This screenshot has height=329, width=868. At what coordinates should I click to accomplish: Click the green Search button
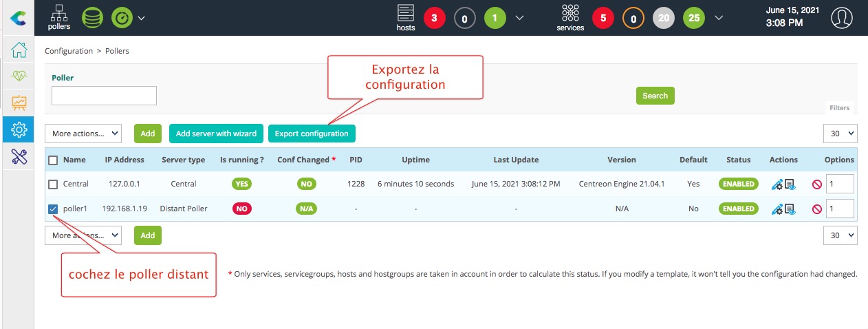tap(655, 96)
